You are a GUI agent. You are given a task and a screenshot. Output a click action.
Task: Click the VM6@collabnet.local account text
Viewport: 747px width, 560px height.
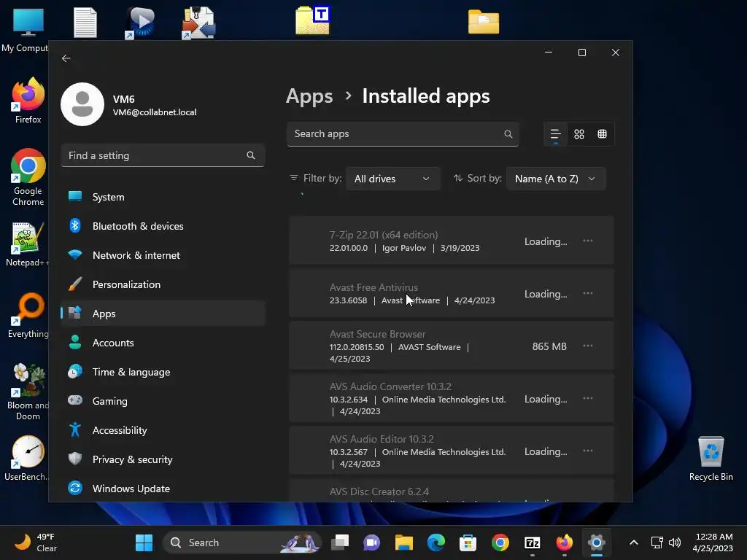pyautogui.click(x=155, y=112)
